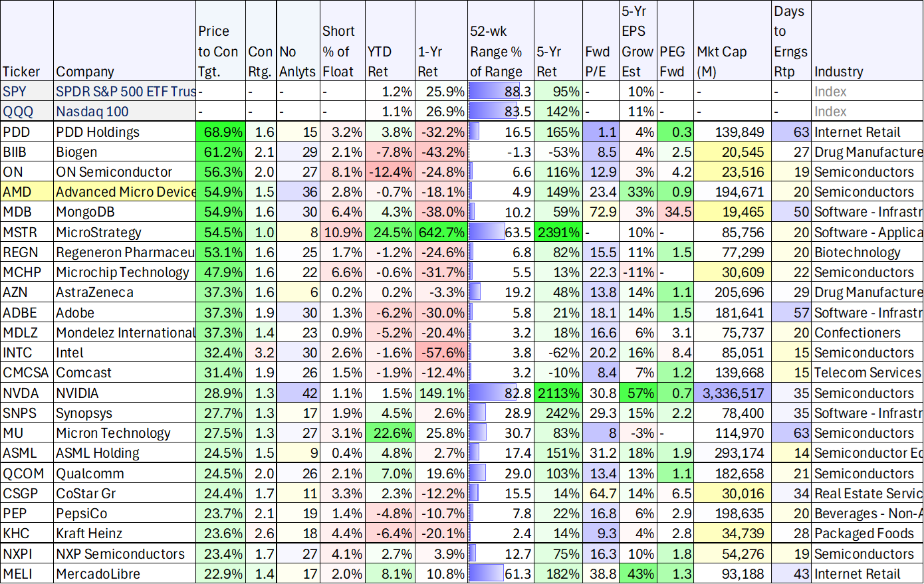Select the NVIDIA company cell
The image size is (924, 584).
click(125, 393)
